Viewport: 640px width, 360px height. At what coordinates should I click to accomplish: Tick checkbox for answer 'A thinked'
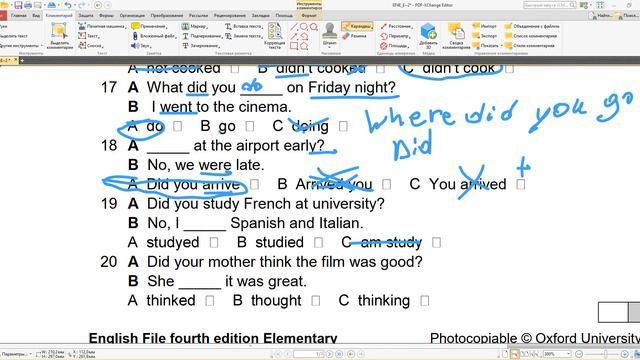click(210, 301)
